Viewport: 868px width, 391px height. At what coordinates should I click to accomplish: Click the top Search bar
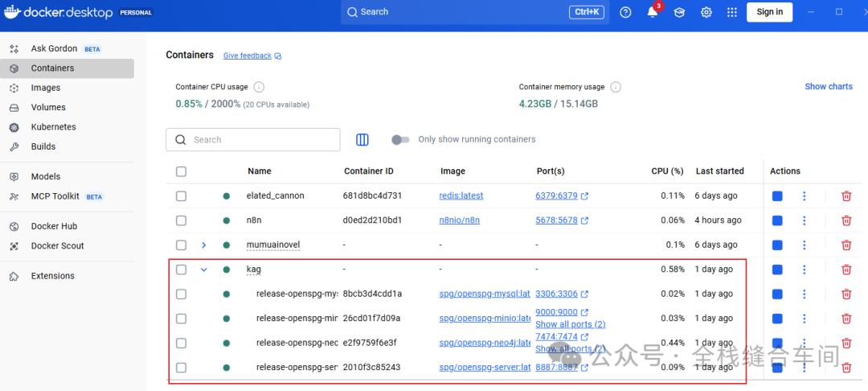(x=475, y=12)
